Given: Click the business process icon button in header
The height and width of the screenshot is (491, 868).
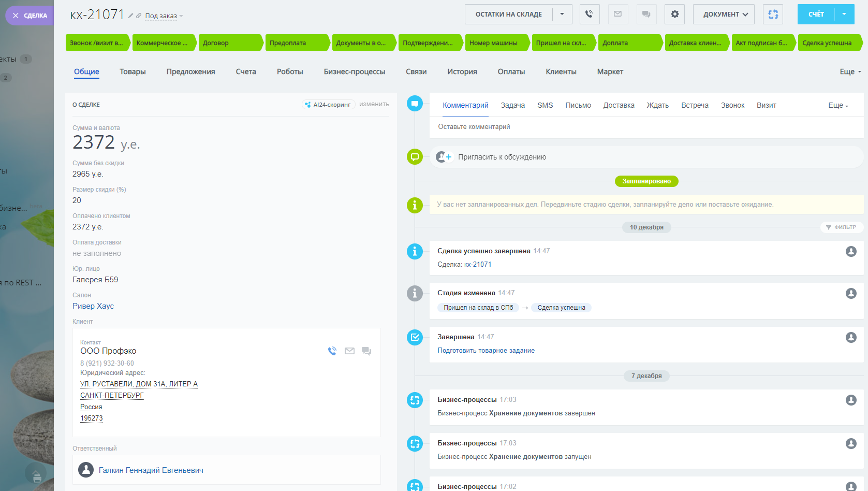Looking at the screenshot, I should click(x=773, y=15).
